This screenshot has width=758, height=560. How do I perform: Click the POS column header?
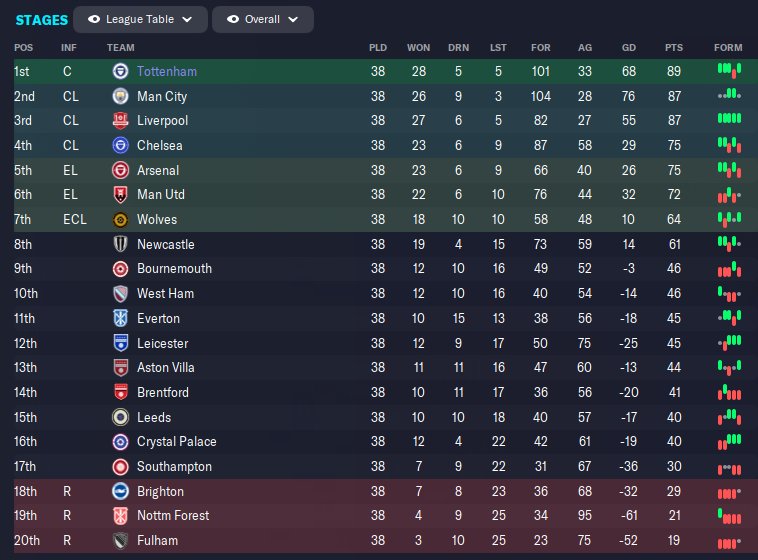click(x=23, y=47)
